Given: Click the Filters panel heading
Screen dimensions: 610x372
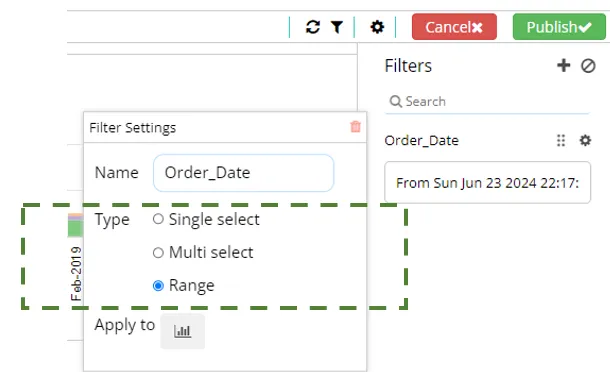Looking at the screenshot, I should coord(408,66).
